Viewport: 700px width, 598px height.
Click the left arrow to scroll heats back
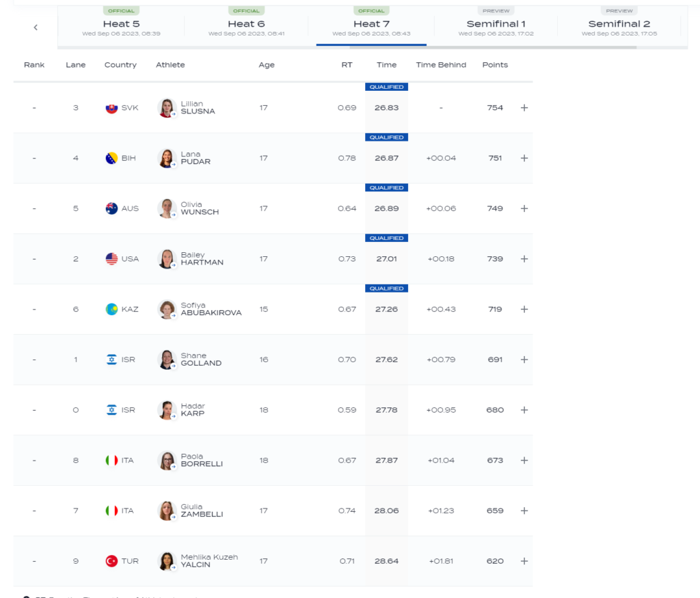click(x=36, y=27)
